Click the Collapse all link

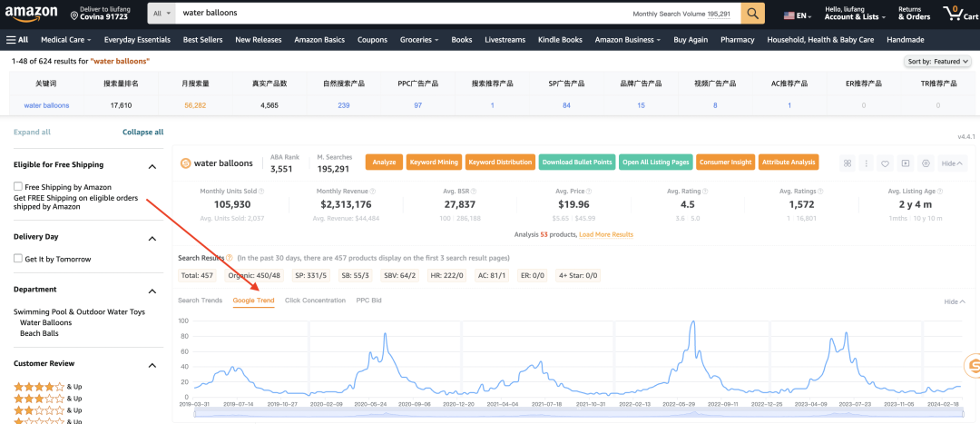pos(143,132)
